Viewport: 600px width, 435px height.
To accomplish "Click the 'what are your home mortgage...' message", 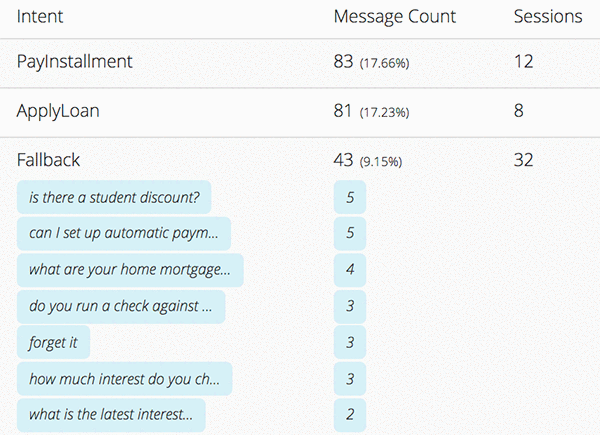I will pos(130,270).
